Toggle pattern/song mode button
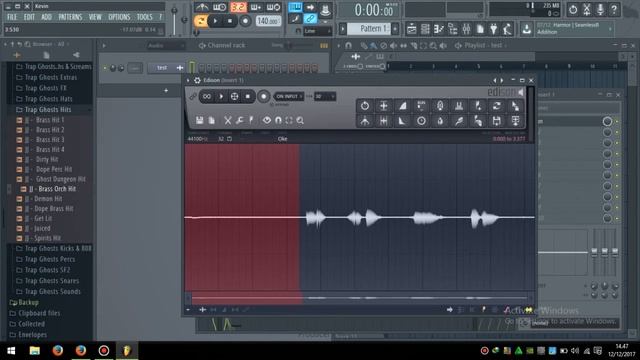 coord(200,20)
